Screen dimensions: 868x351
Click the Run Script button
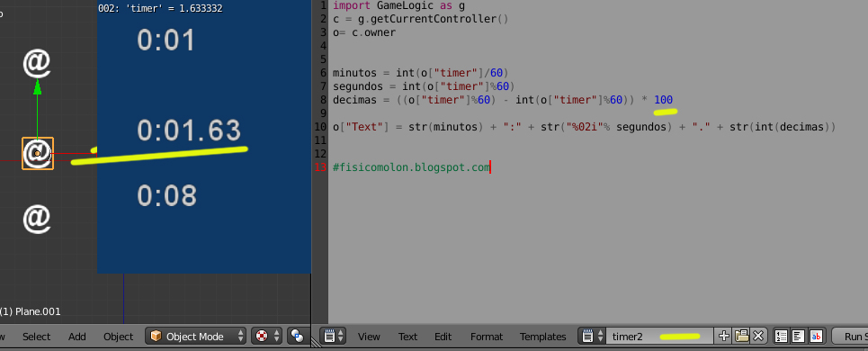coord(850,336)
